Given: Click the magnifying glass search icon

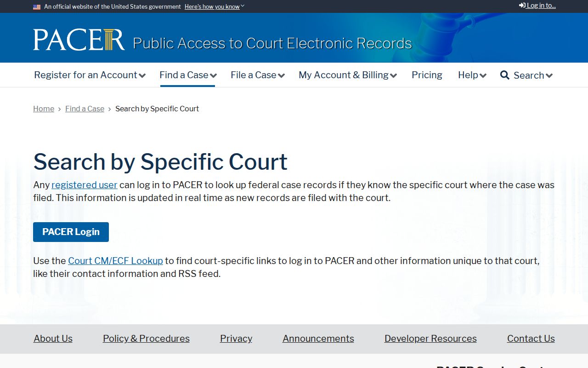Looking at the screenshot, I should (x=504, y=75).
